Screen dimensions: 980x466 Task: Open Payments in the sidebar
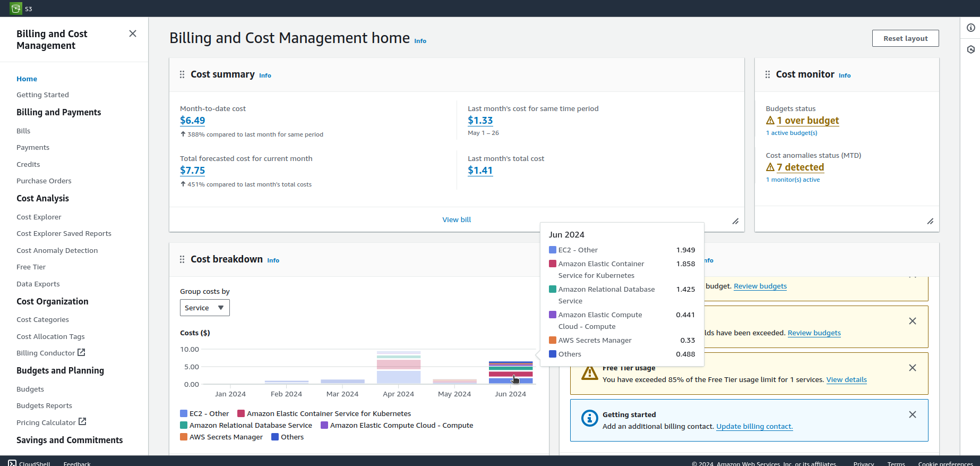[x=33, y=147]
